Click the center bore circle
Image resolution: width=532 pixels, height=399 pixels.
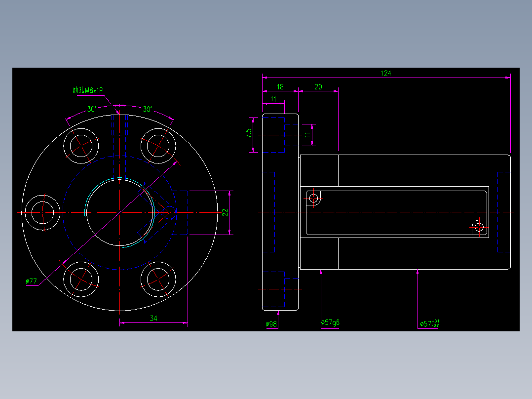coord(120,212)
